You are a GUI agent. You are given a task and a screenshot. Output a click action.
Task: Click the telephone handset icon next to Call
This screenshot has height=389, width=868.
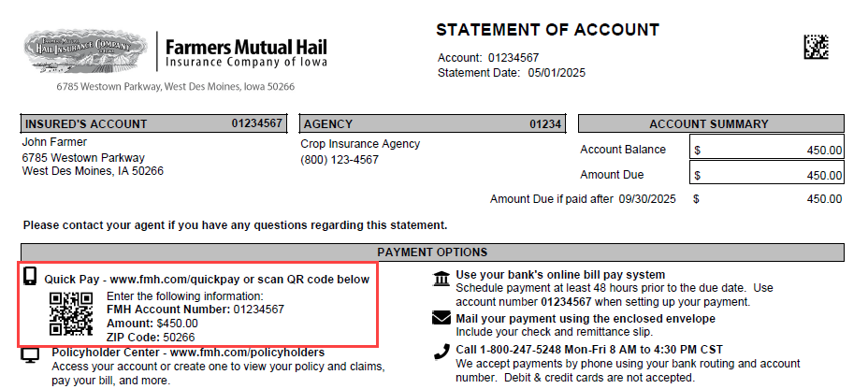(441, 352)
